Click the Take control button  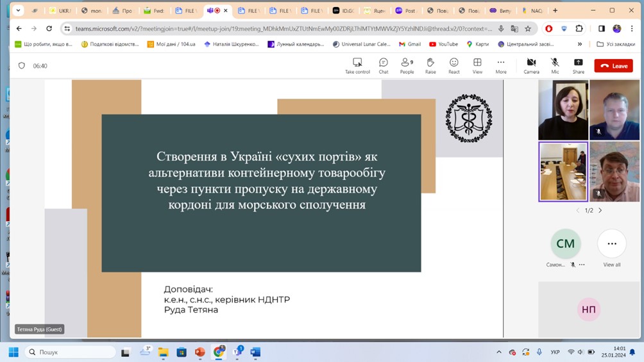click(357, 65)
